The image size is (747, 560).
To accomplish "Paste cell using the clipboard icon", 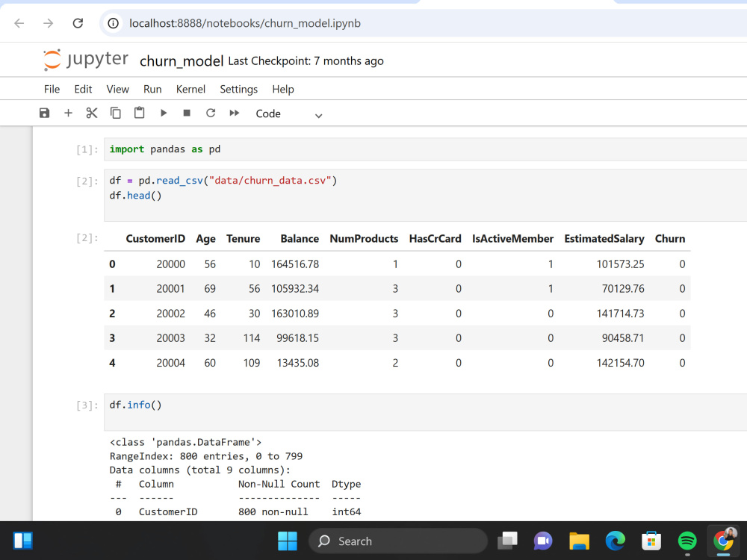I will point(139,113).
